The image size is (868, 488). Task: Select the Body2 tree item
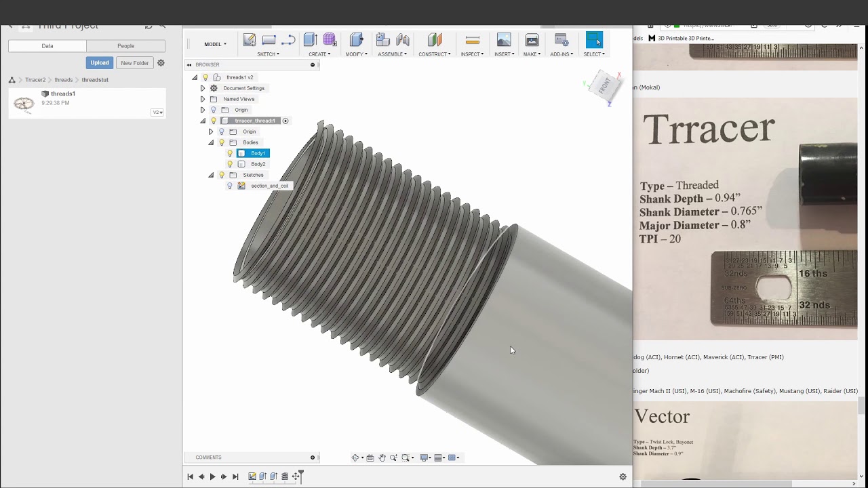click(x=258, y=164)
